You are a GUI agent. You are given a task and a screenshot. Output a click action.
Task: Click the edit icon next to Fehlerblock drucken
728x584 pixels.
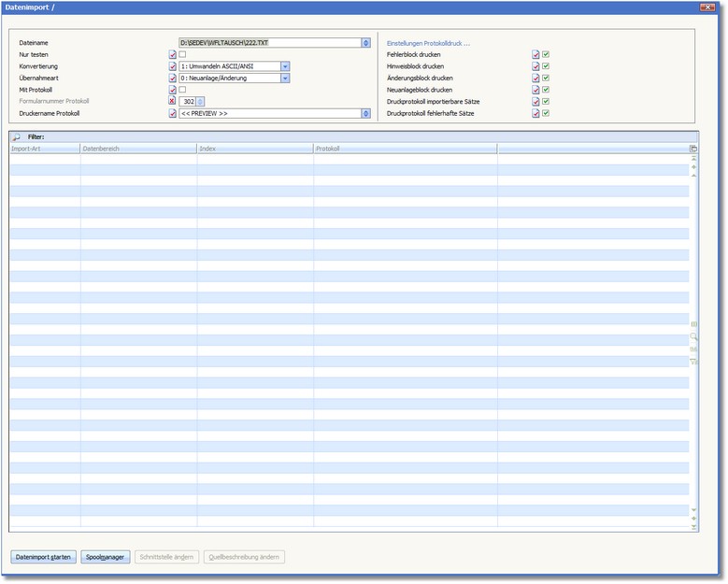(x=535, y=55)
